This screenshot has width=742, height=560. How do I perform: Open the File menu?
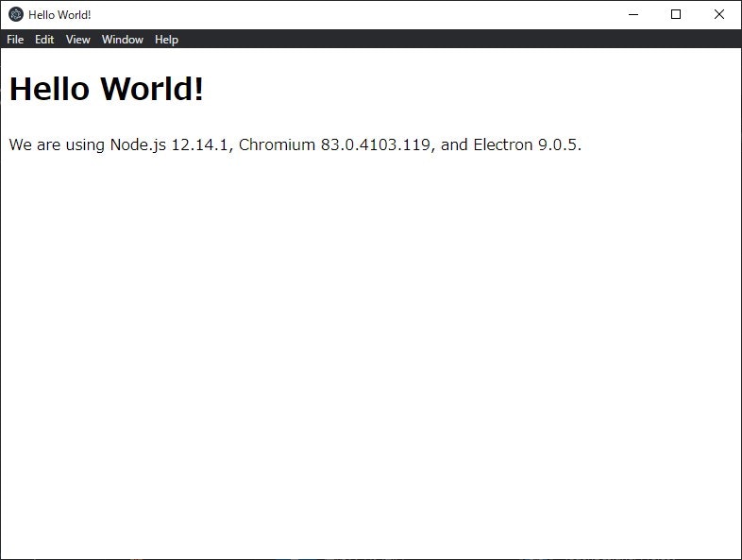click(15, 40)
